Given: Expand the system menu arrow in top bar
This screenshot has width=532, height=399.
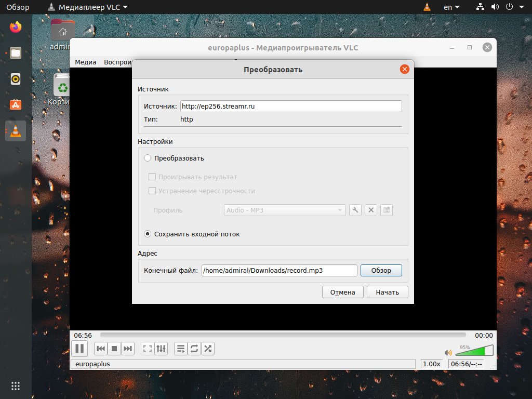Looking at the screenshot, I should click(x=522, y=7).
